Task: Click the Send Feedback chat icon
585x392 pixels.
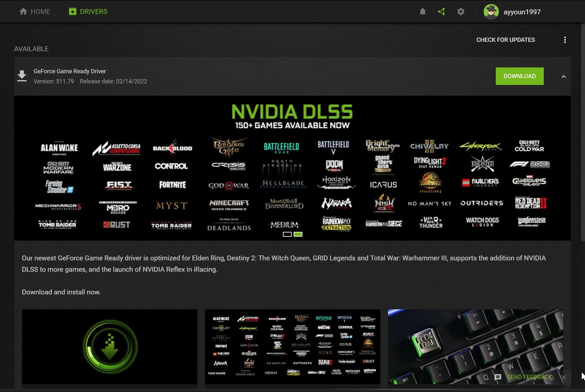Action: (x=498, y=377)
